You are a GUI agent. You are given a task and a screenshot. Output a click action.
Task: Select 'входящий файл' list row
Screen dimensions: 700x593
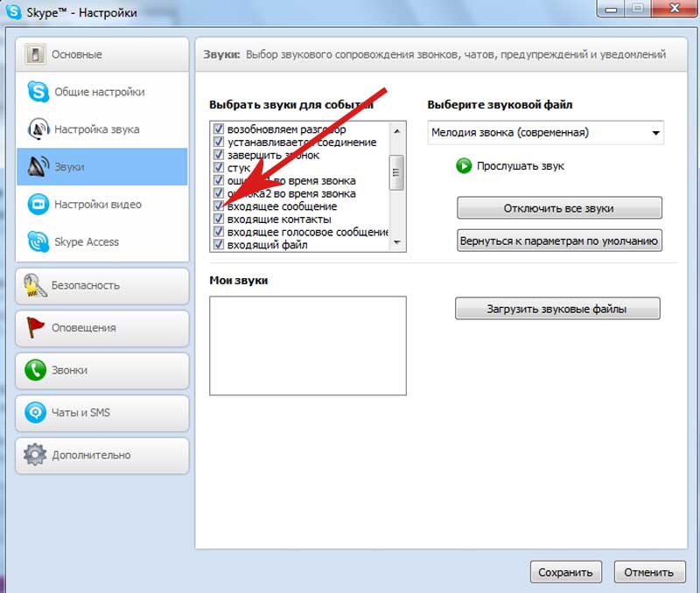click(x=300, y=245)
